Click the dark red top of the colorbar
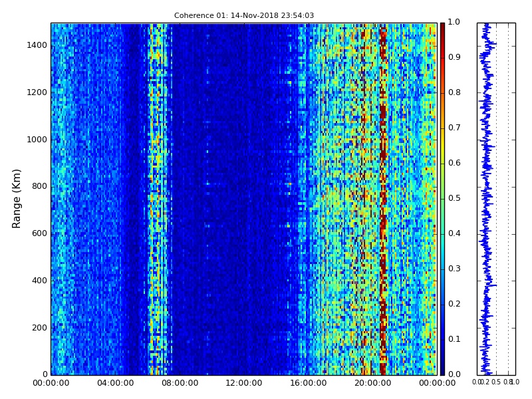 [442, 29]
